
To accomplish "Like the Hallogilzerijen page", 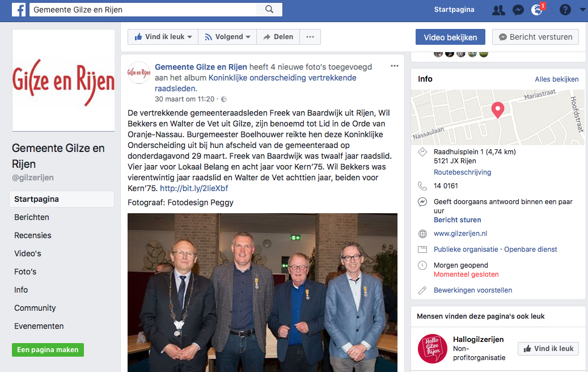I will pyautogui.click(x=548, y=349).
